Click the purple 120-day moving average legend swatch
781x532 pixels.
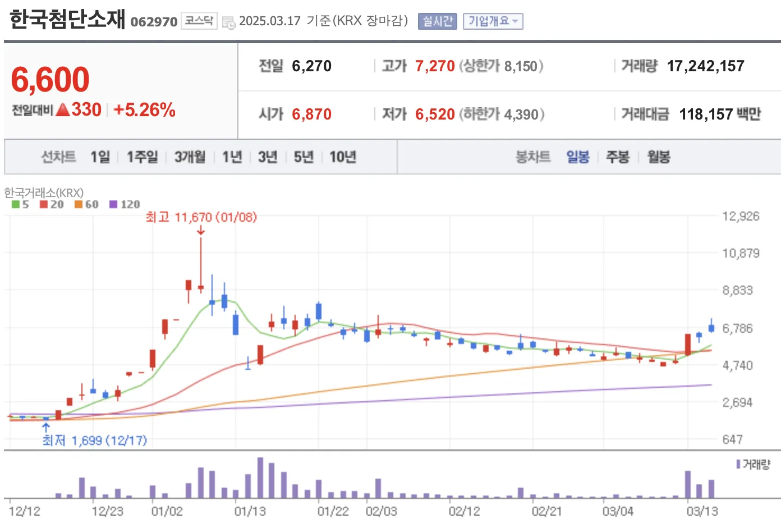[x=113, y=204]
